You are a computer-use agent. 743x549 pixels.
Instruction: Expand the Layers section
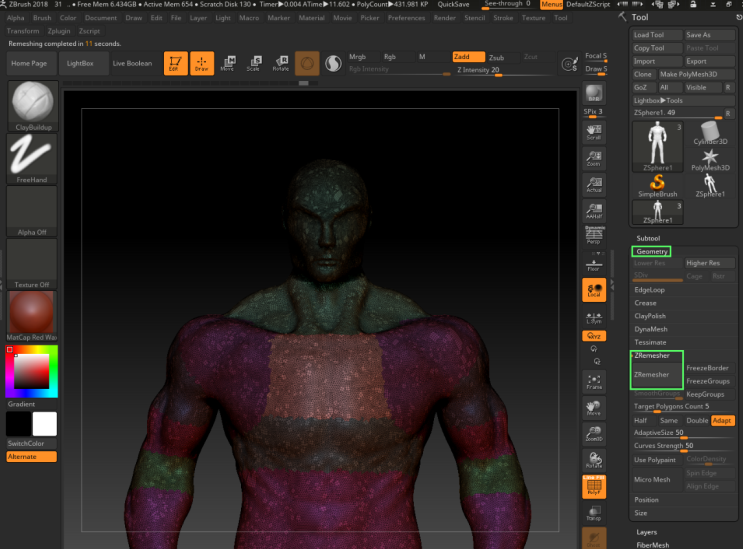pos(647,532)
